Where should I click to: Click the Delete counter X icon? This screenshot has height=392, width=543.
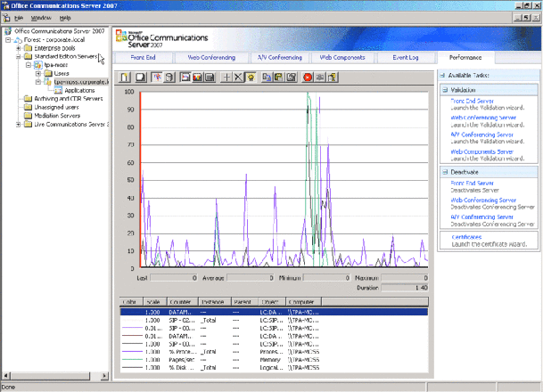[x=238, y=78]
